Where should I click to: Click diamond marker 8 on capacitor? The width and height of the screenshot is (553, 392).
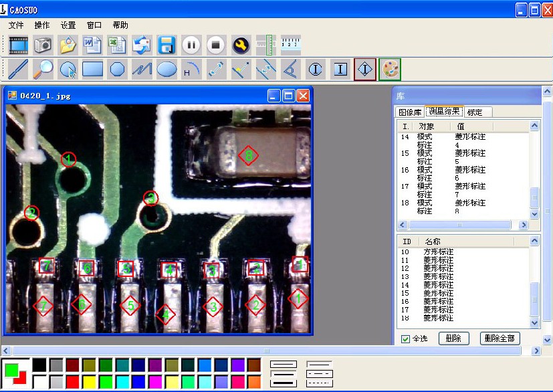(x=248, y=156)
